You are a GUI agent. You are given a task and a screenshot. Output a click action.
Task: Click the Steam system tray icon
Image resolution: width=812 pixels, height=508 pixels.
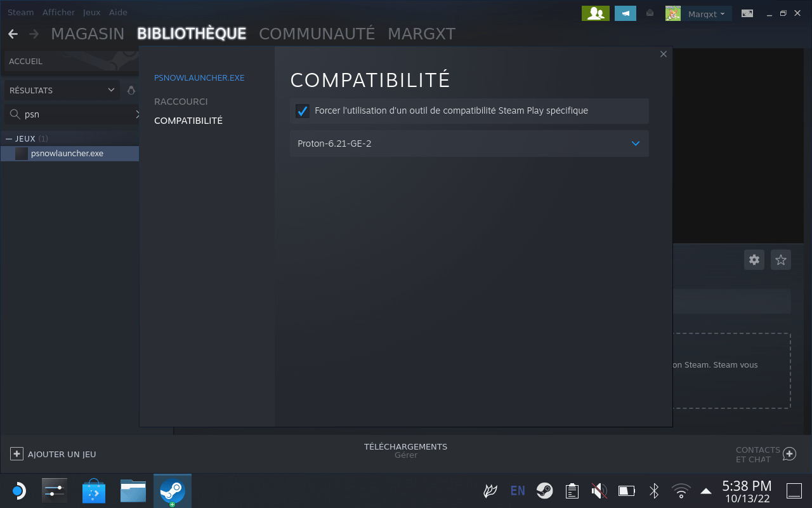click(544, 491)
